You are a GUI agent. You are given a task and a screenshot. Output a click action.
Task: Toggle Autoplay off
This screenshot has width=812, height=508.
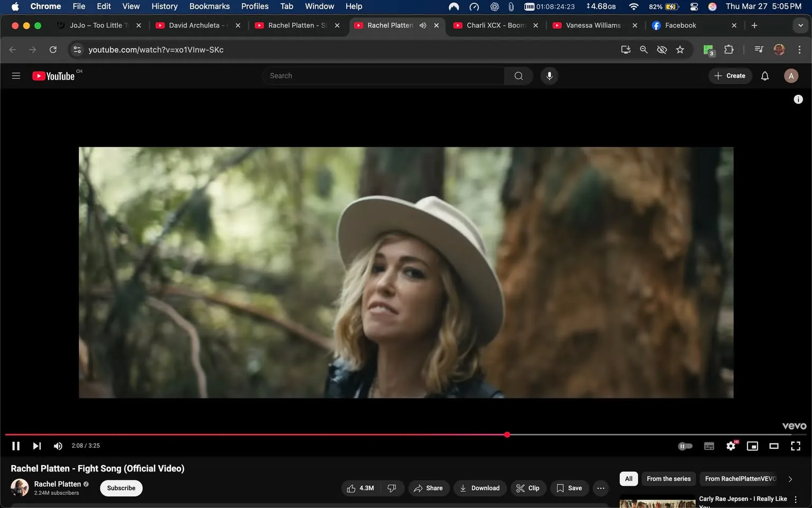click(685, 446)
